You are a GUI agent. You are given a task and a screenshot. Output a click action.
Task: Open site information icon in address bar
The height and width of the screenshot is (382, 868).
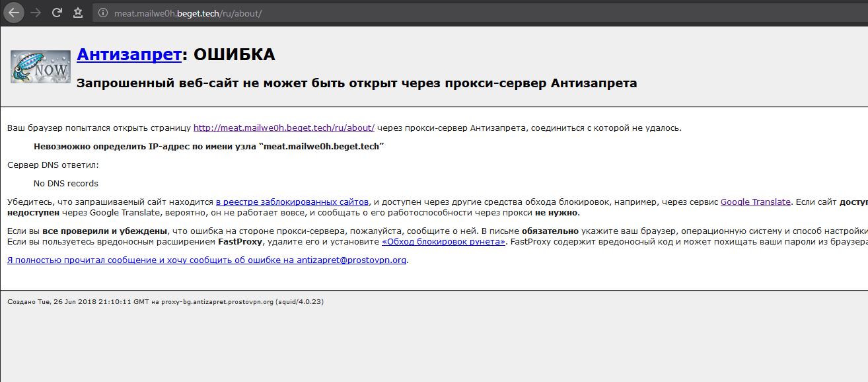click(x=101, y=13)
